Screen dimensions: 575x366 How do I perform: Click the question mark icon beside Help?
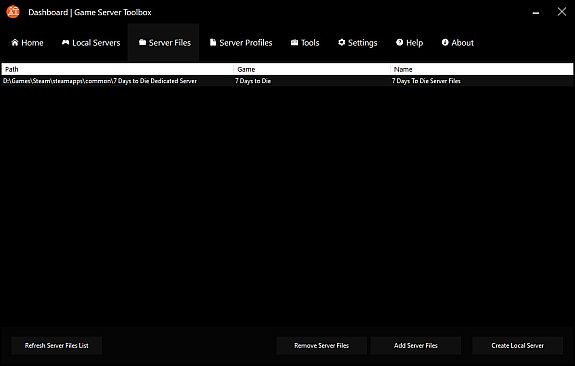[400, 43]
